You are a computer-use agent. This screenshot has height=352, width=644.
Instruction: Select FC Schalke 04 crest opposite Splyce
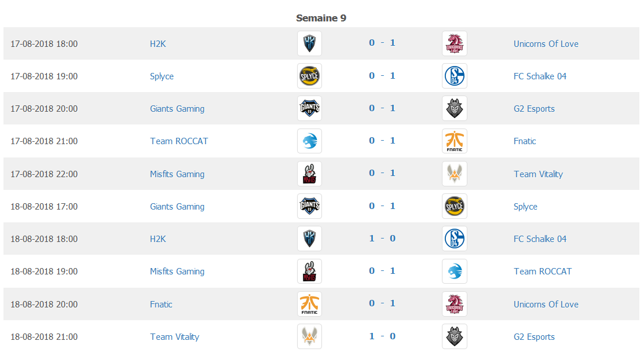coord(454,76)
